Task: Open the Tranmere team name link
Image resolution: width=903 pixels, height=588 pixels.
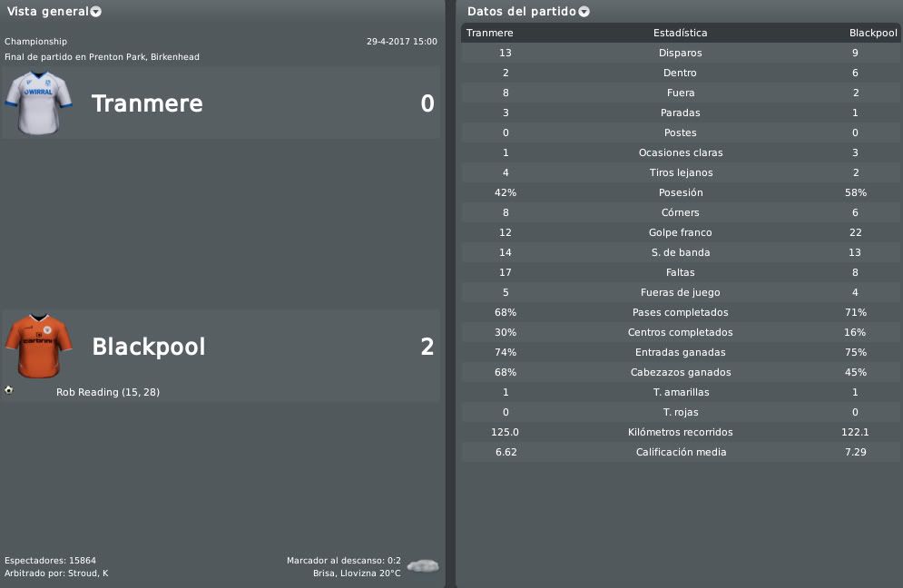Action: pos(147,103)
